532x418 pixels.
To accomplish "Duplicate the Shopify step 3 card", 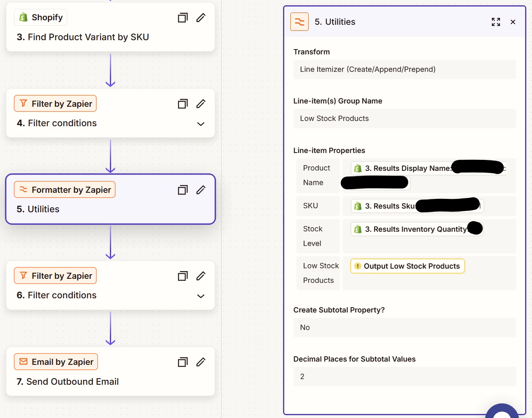I will (183, 17).
